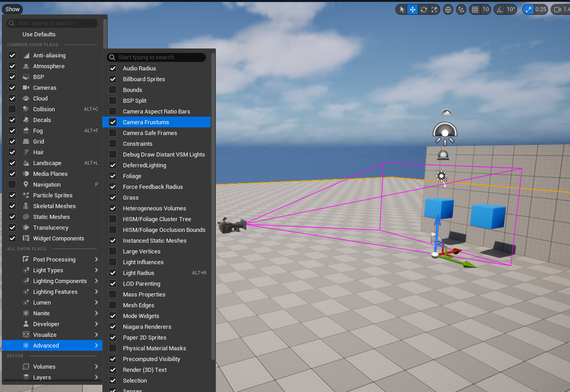570x392 pixels.
Task: Toggle Debug Draw Distant VSM Lights
Action: pyautogui.click(x=157, y=154)
